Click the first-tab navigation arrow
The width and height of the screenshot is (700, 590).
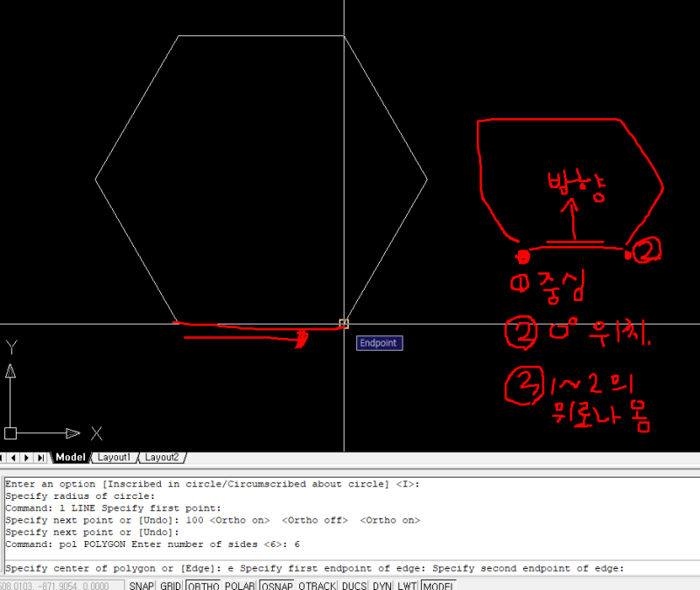(3, 456)
